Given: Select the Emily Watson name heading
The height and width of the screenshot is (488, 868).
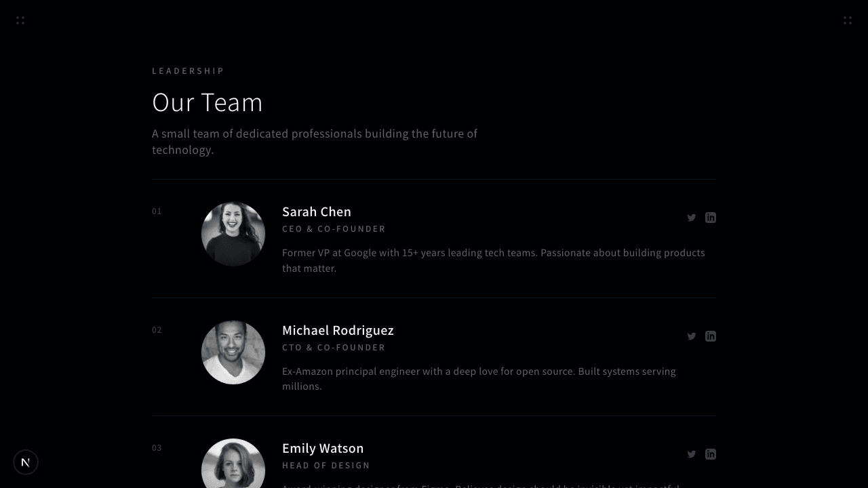Looking at the screenshot, I should click(x=323, y=448).
